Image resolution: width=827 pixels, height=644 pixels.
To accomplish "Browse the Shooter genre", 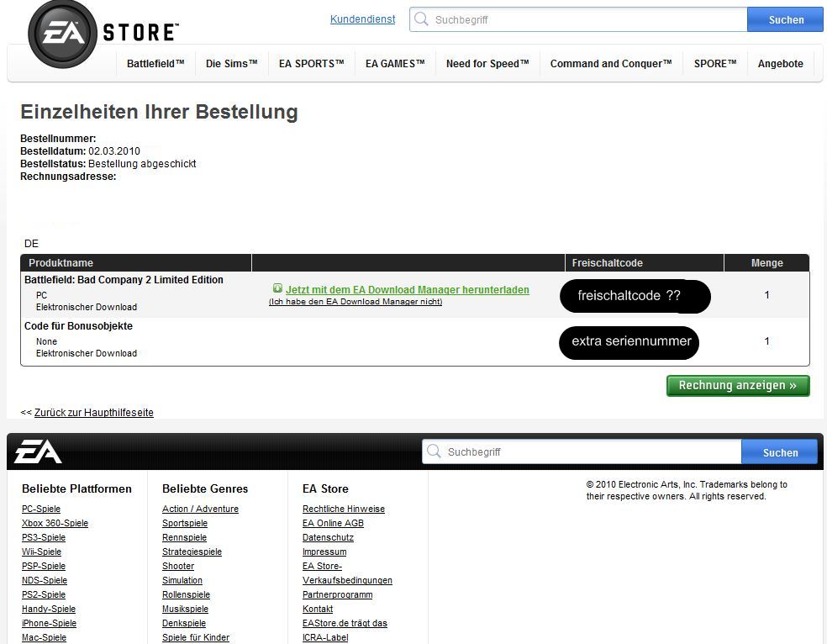I will coord(178,566).
